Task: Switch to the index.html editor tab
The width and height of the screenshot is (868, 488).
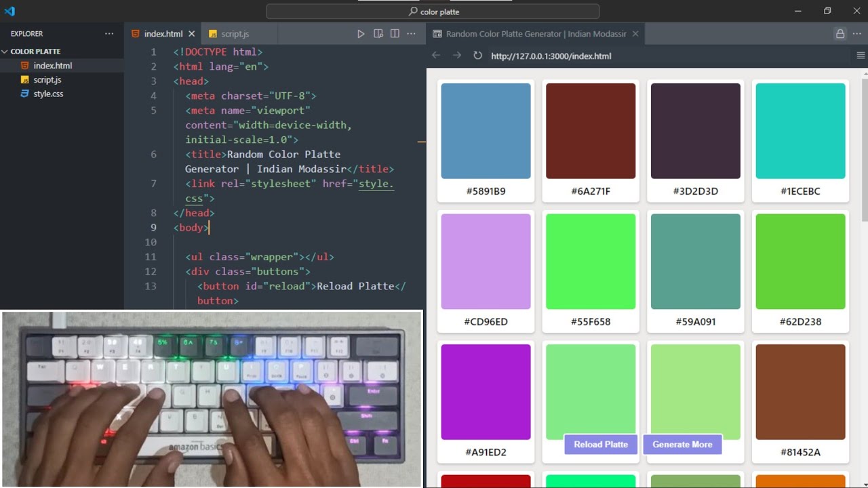Action: 163,34
